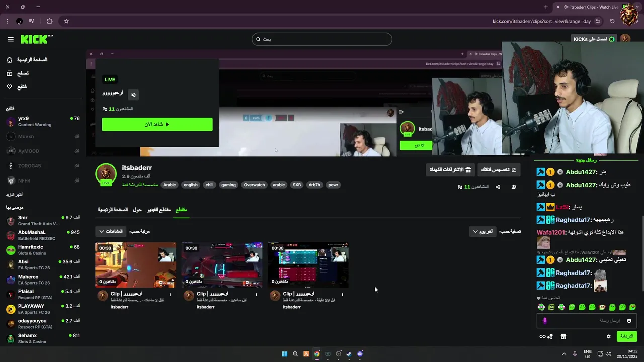The width and height of the screenshot is (644, 362).
Task: Open Muvxn offline channel in sidebar
Action: 43,136
